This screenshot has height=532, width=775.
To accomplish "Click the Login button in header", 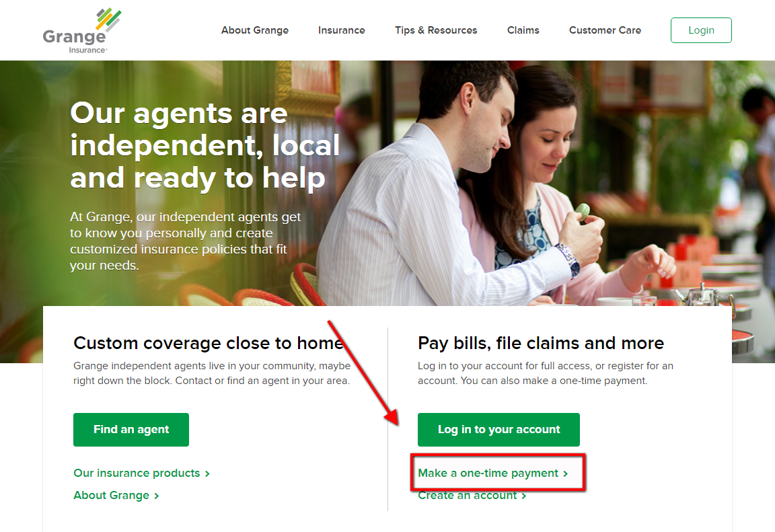I will tap(701, 30).
